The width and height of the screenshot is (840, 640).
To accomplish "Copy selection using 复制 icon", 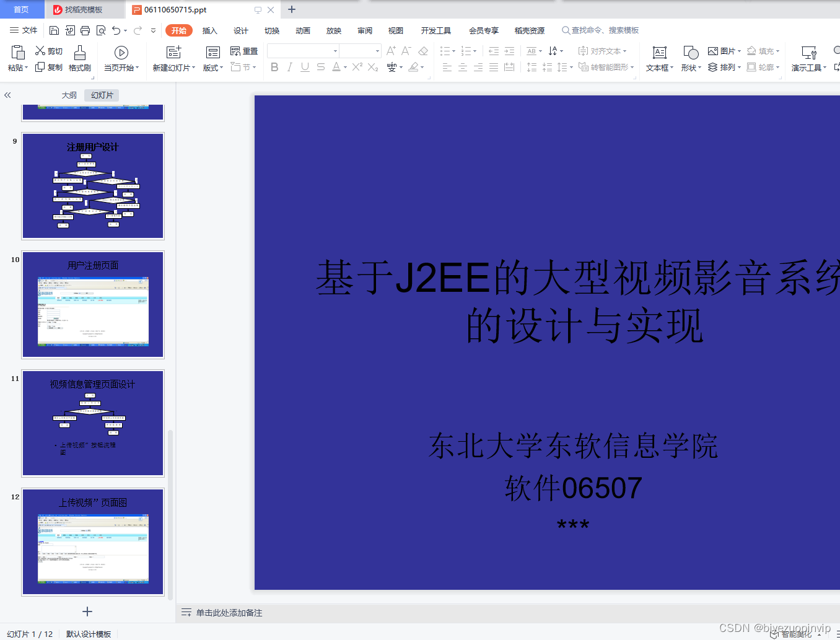I will [x=40, y=67].
